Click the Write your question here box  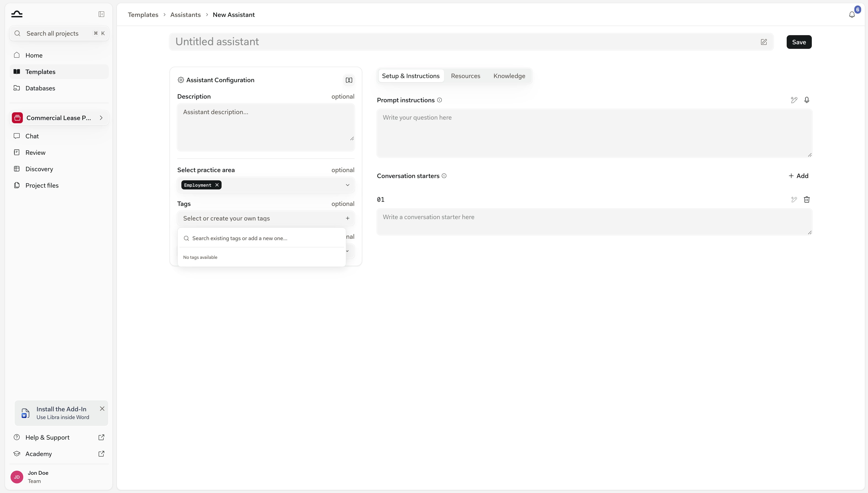(x=594, y=133)
